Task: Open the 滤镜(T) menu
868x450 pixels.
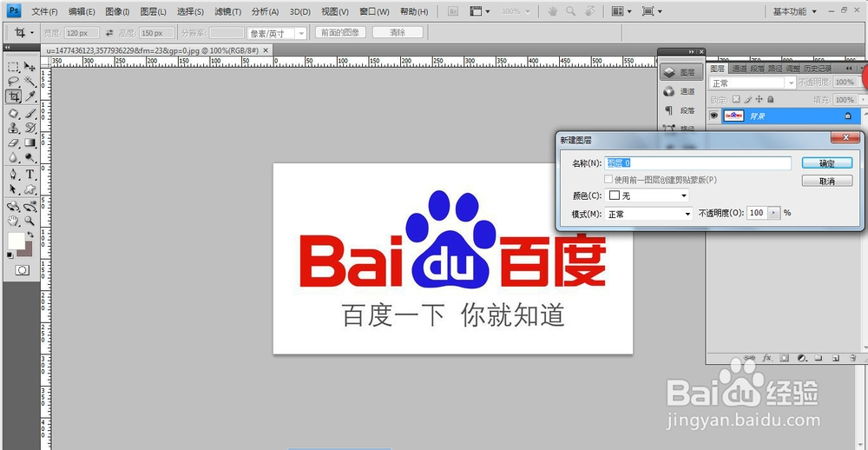Action: pyautogui.click(x=227, y=11)
